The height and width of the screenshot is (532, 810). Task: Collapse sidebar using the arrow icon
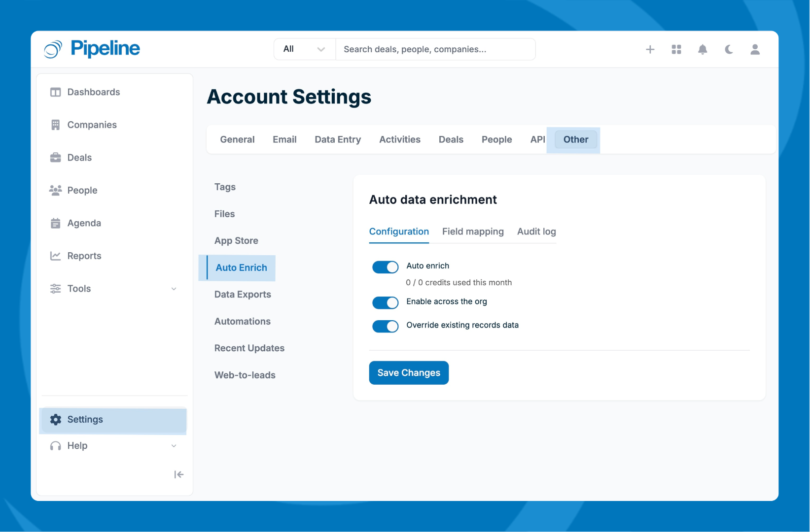click(x=178, y=474)
